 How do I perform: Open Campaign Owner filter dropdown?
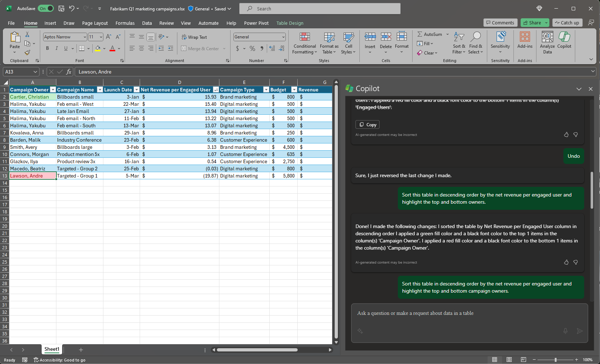(53, 90)
